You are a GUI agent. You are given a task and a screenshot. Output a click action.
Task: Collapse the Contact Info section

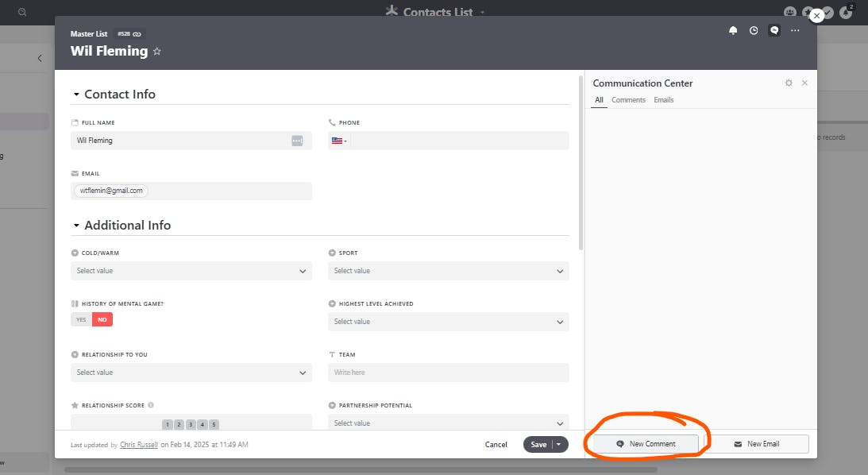[76, 95]
